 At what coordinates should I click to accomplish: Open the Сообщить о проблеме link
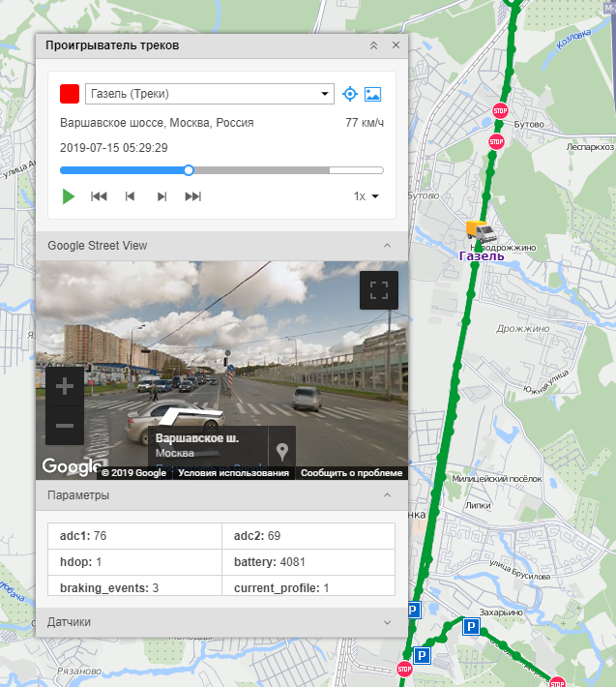pyautogui.click(x=350, y=473)
